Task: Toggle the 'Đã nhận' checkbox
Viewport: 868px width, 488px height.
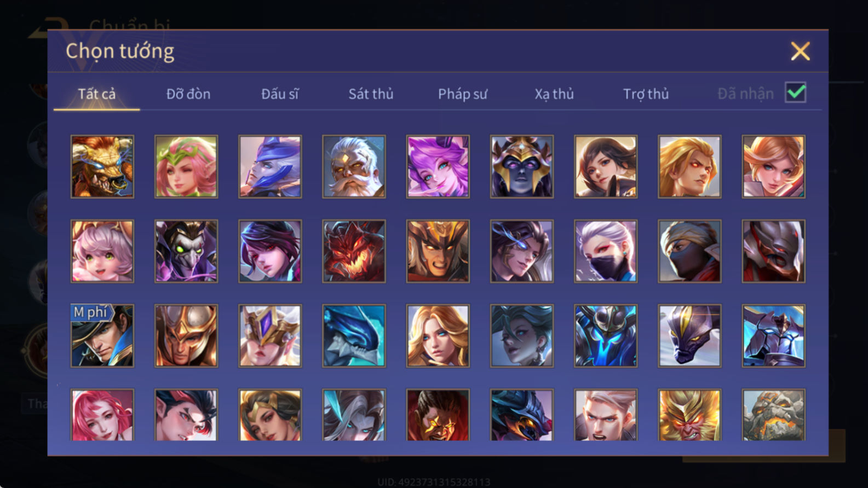Action: point(795,92)
